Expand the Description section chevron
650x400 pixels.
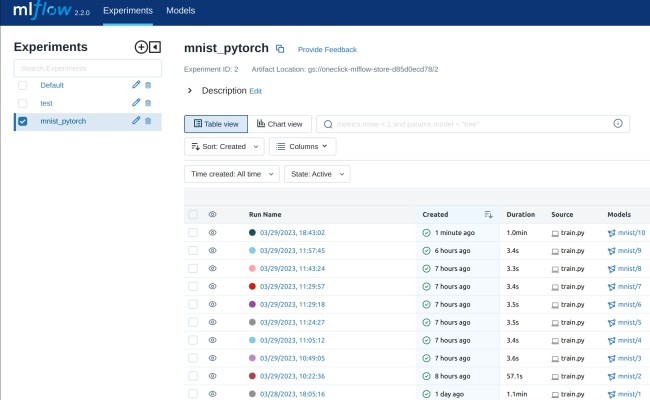coord(189,90)
